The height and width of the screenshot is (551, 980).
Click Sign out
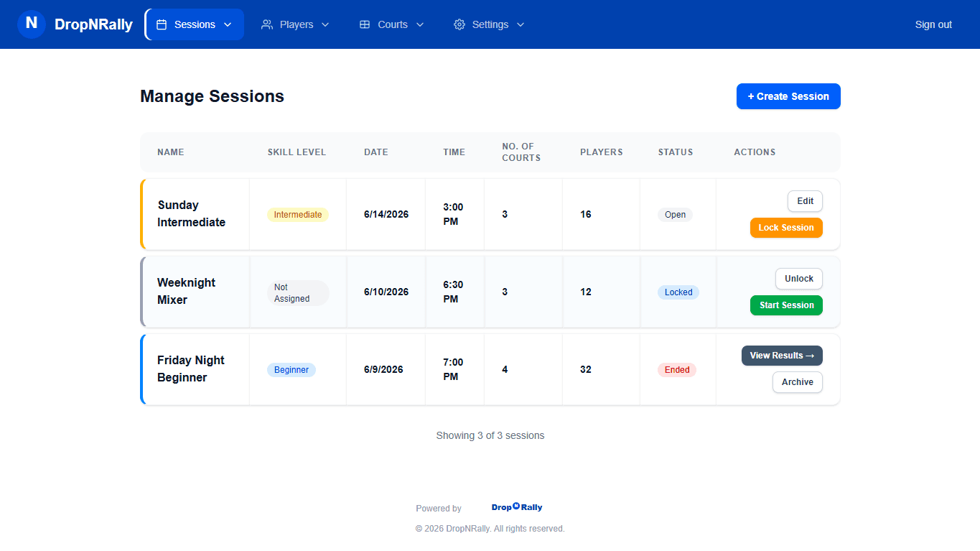point(933,24)
